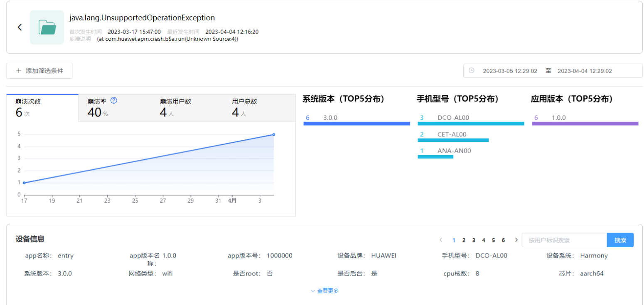Click the app名称 value entry
The width and height of the screenshot is (644, 305).
(x=66, y=256)
